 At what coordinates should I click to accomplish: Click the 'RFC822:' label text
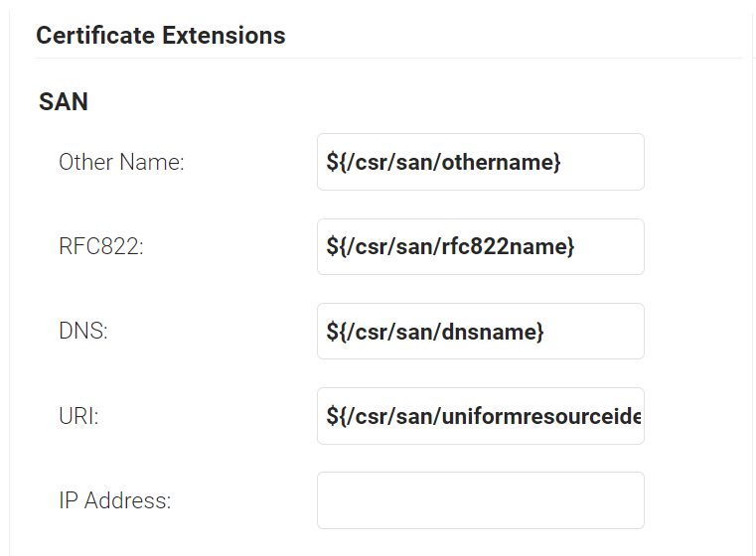(x=101, y=247)
